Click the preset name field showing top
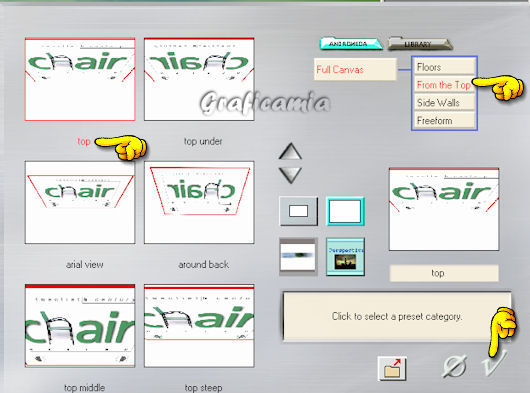Screen dimensions: 530x393 coord(444,273)
